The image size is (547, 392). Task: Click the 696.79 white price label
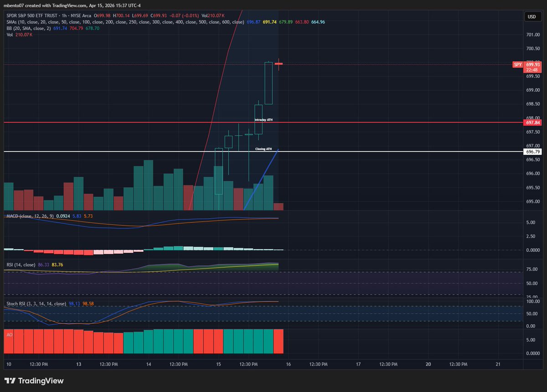(532, 151)
